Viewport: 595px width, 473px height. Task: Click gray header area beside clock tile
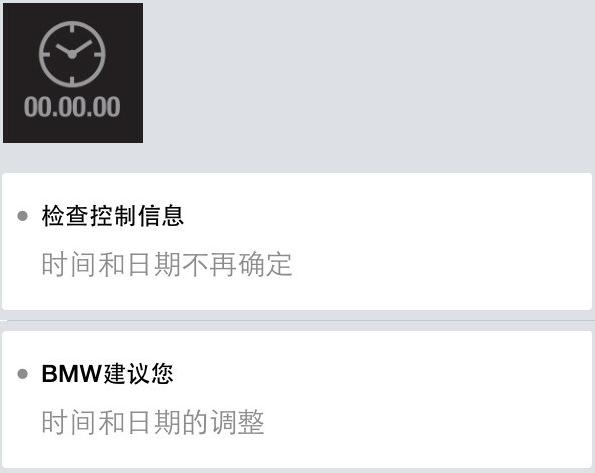(368, 84)
